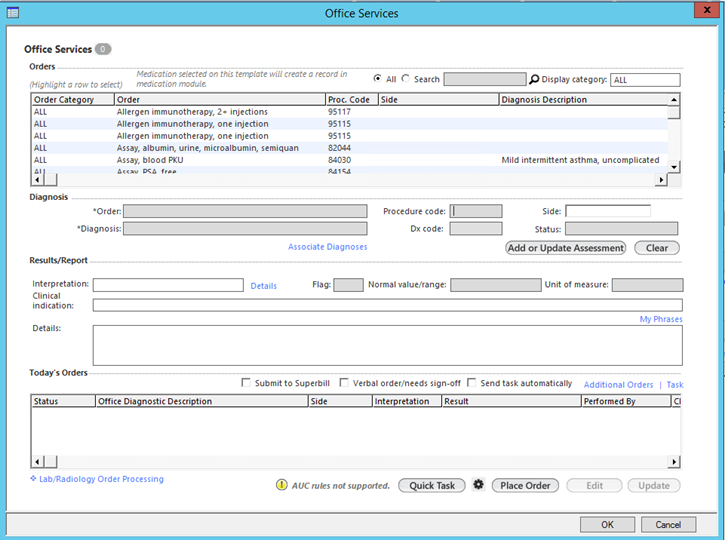Click the Update button
Image resolution: width=725 pixels, height=540 pixels.
(x=654, y=485)
